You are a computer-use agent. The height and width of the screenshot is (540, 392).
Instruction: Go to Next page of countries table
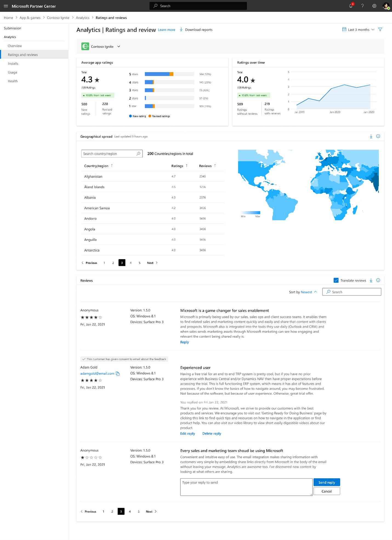click(152, 263)
